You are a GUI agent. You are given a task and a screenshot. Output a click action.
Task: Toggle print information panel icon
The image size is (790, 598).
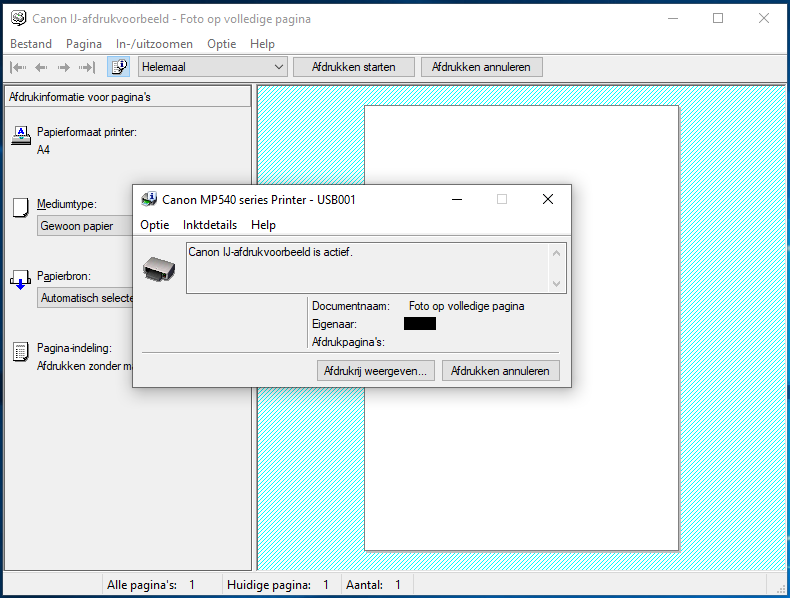click(119, 67)
